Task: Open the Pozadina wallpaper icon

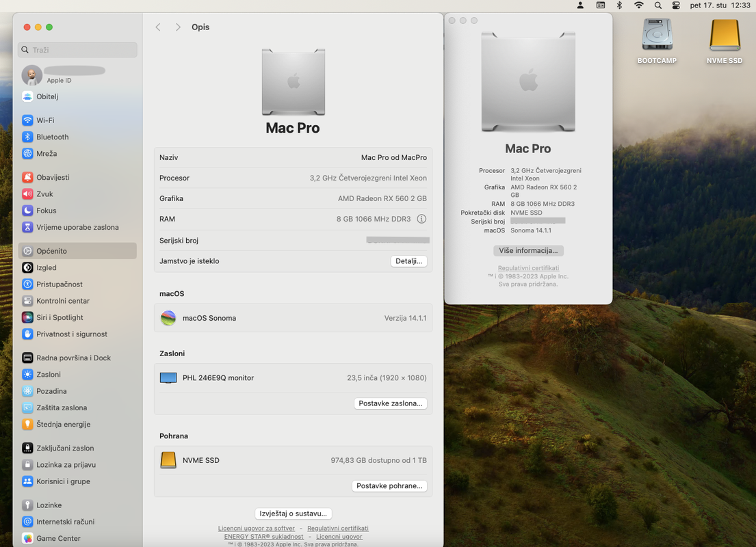Action: [x=27, y=391]
